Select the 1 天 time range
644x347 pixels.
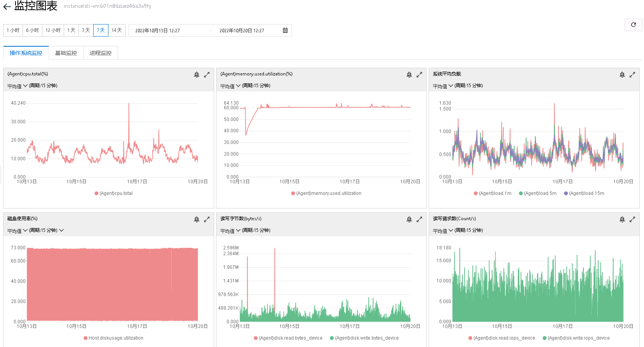71,30
